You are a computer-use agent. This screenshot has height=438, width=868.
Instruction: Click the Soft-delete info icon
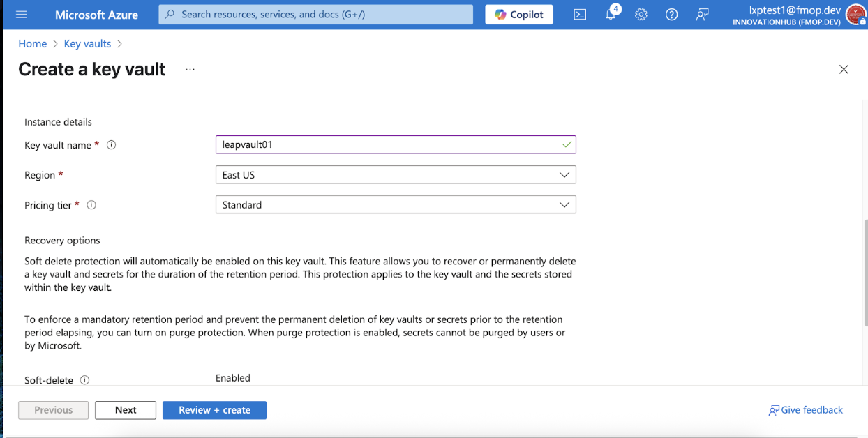click(85, 380)
